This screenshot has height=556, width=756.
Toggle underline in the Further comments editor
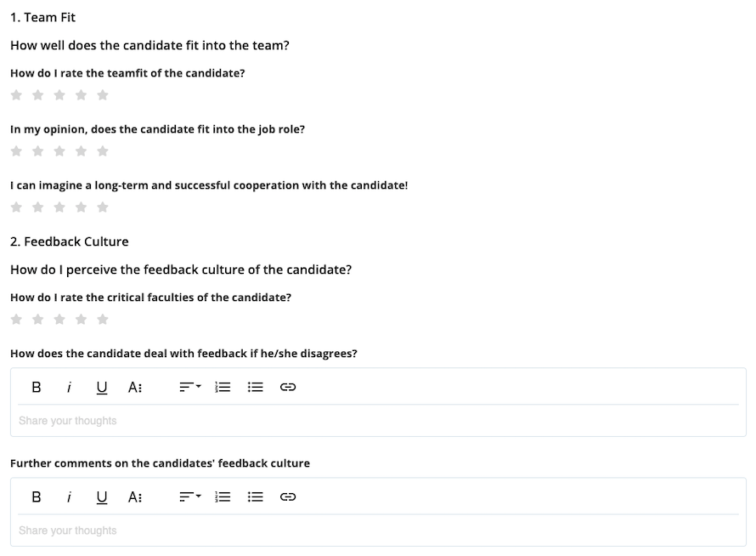(102, 497)
